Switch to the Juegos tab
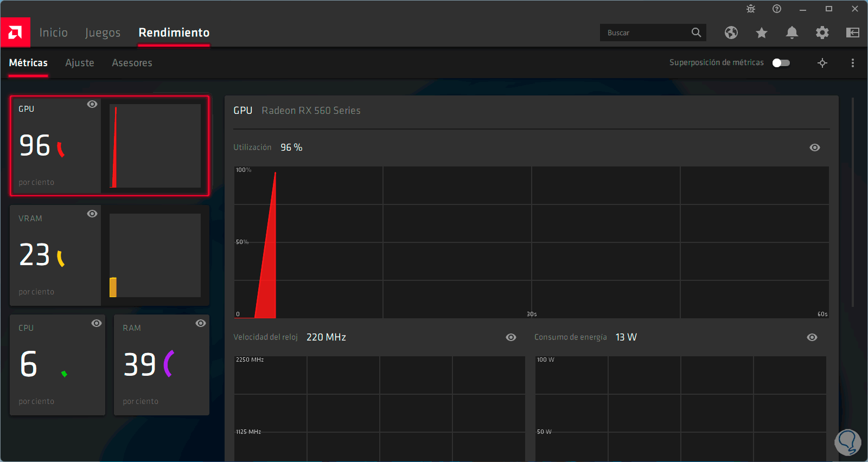 coord(103,33)
